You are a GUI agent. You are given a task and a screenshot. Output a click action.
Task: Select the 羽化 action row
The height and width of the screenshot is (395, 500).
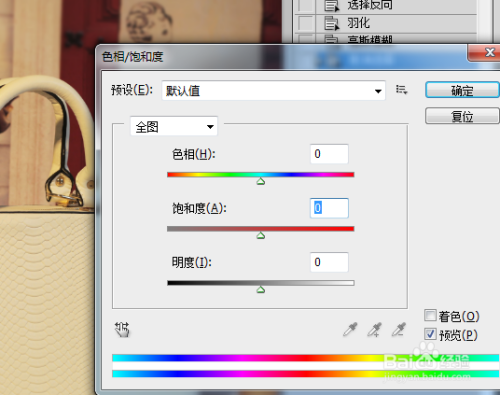pyautogui.click(x=385, y=23)
